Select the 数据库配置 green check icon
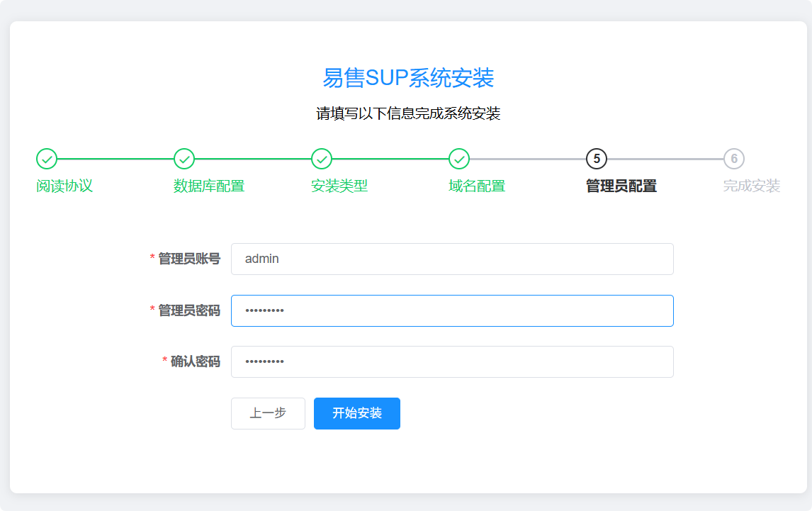This screenshot has width=812, height=511. click(x=184, y=160)
